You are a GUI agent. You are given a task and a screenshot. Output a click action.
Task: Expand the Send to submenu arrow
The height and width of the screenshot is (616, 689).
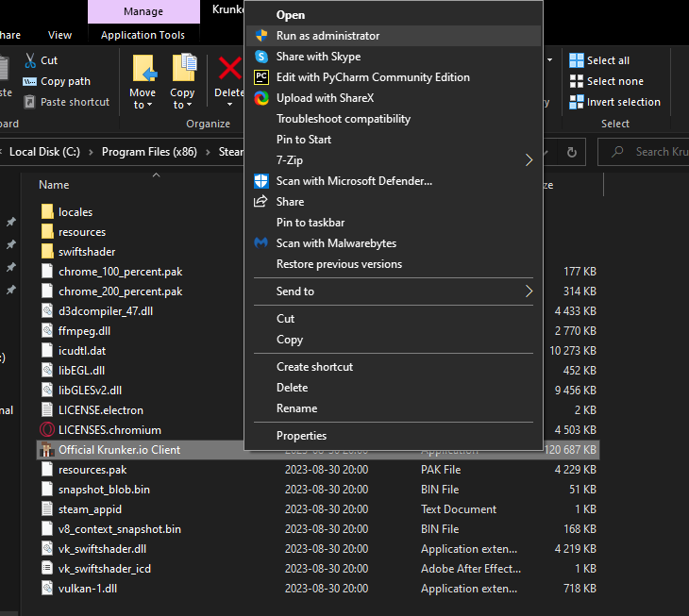coord(529,291)
